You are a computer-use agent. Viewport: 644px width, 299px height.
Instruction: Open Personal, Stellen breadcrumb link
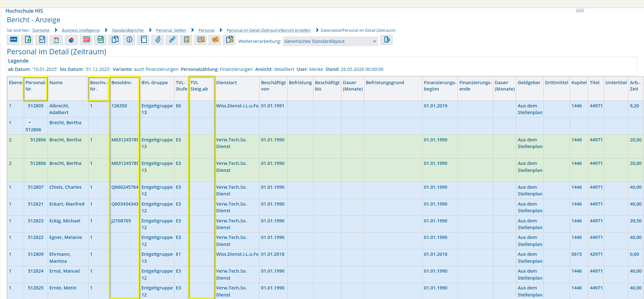(x=171, y=31)
